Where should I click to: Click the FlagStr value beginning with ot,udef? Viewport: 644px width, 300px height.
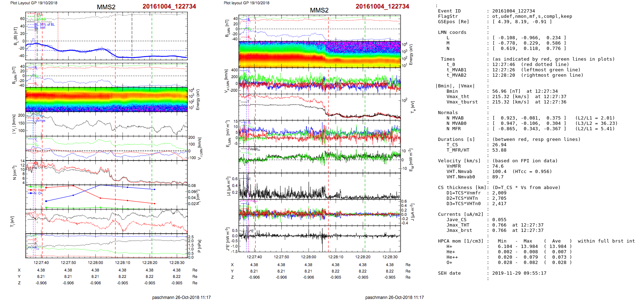click(532, 16)
